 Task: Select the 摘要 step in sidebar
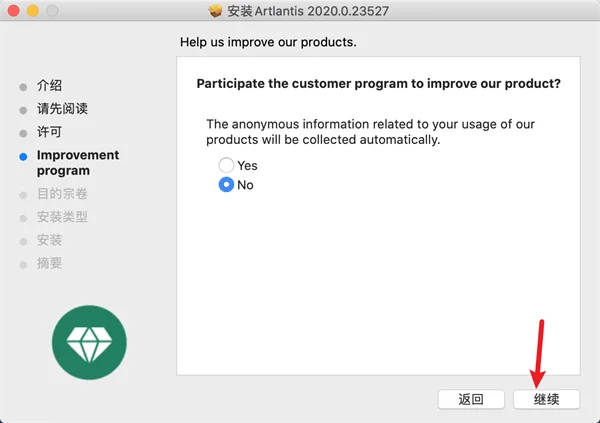coord(49,263)
